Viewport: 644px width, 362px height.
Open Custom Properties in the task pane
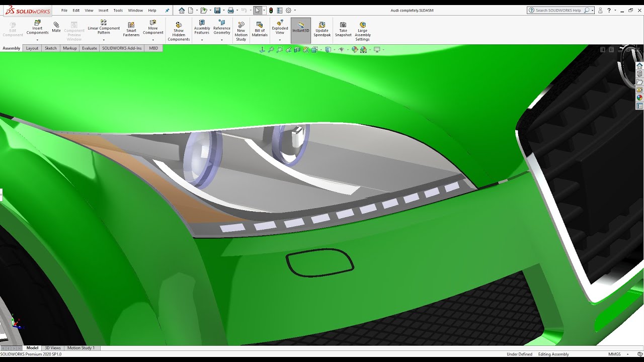pyautogui.click(x=639, y=106)
